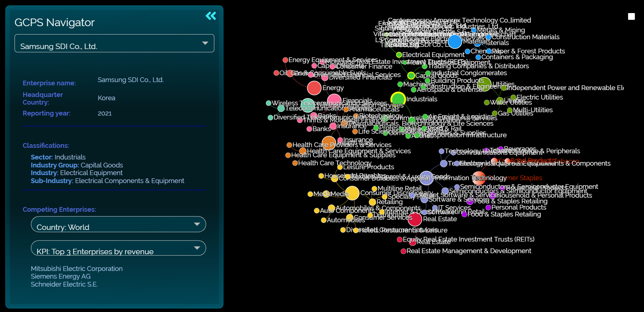The width and height of the screenshot is (644, 312).
Task: Click competitor Siemens Energy AG
Action: (61, 276)
